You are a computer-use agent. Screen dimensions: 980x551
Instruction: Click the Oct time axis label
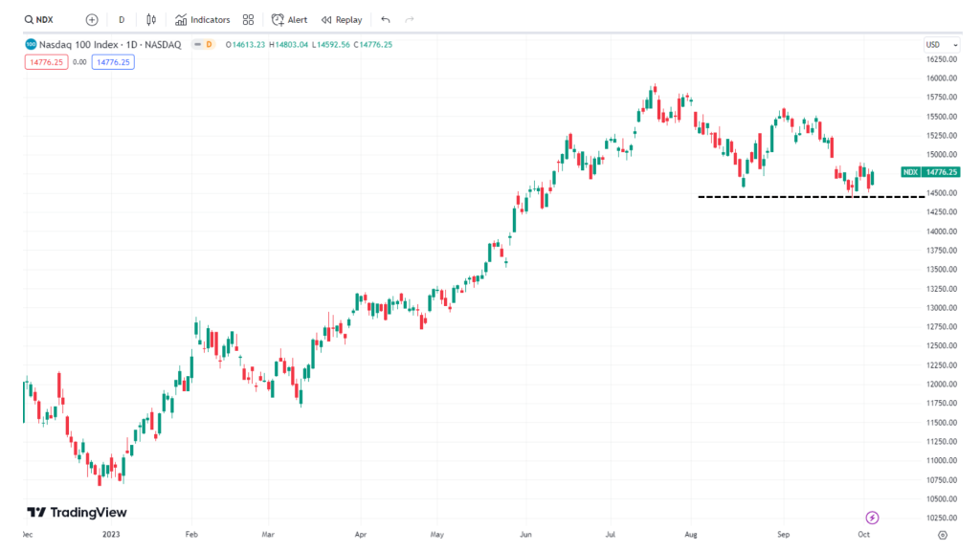pos(864,535)
